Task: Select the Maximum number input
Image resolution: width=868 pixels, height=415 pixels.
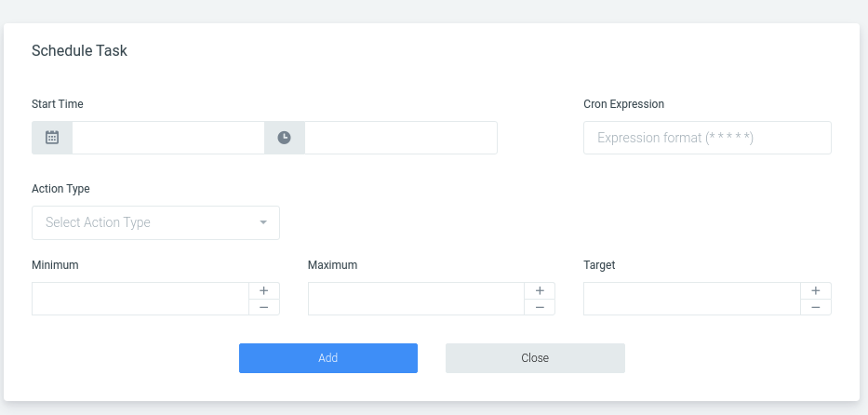Action: point(416,299)
